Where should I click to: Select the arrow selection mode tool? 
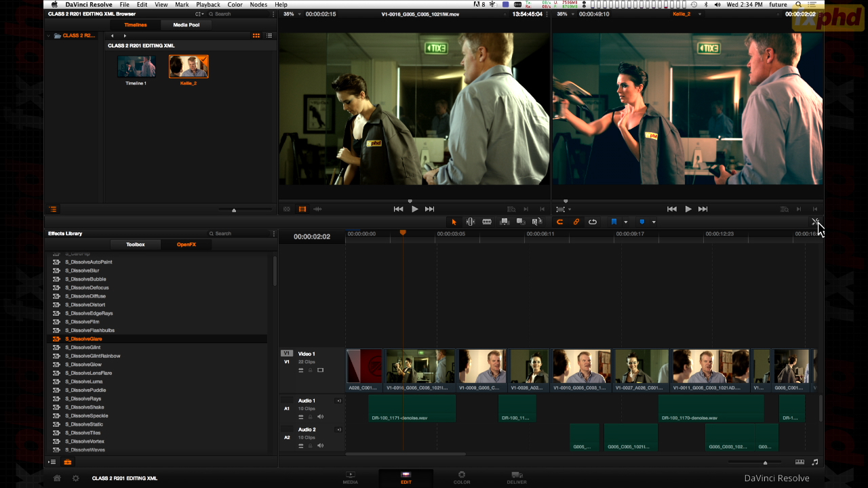pyautogui.click(x=454, y=222)
